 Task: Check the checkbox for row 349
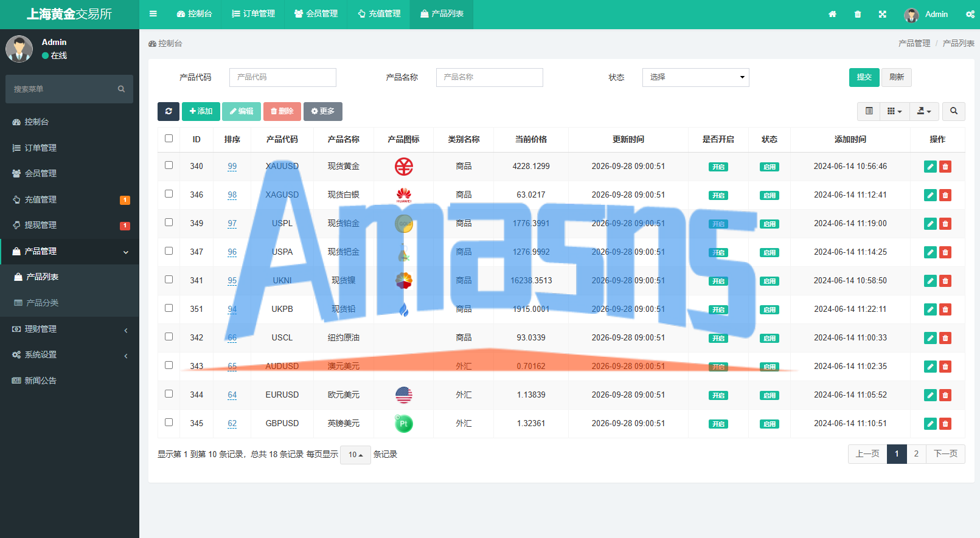coord(169,222)
